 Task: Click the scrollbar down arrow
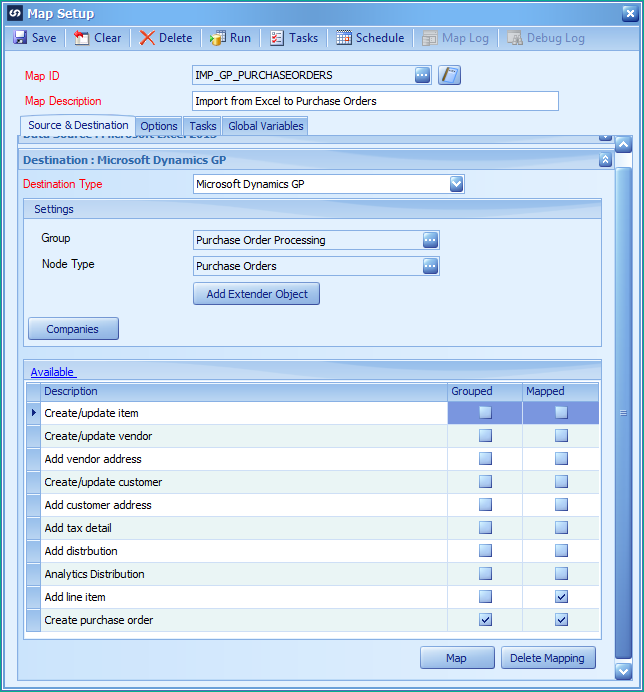(623, 672)
